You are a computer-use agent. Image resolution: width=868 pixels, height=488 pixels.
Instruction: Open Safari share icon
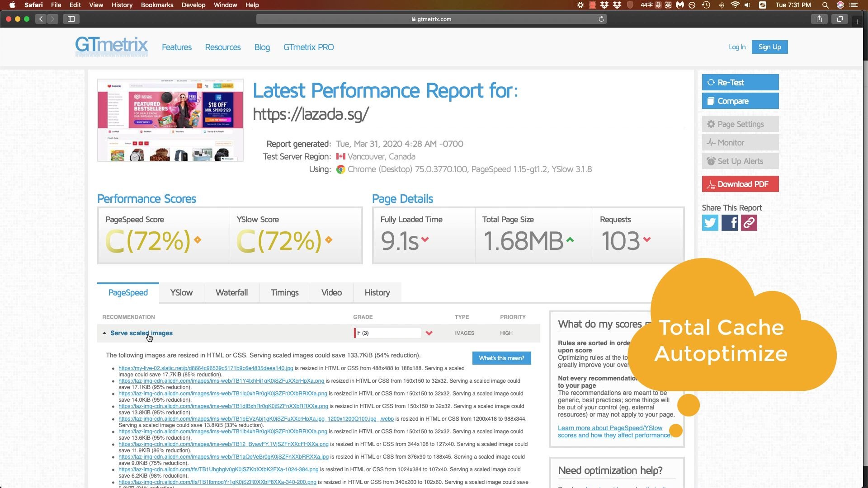click(x=819, y=19)
